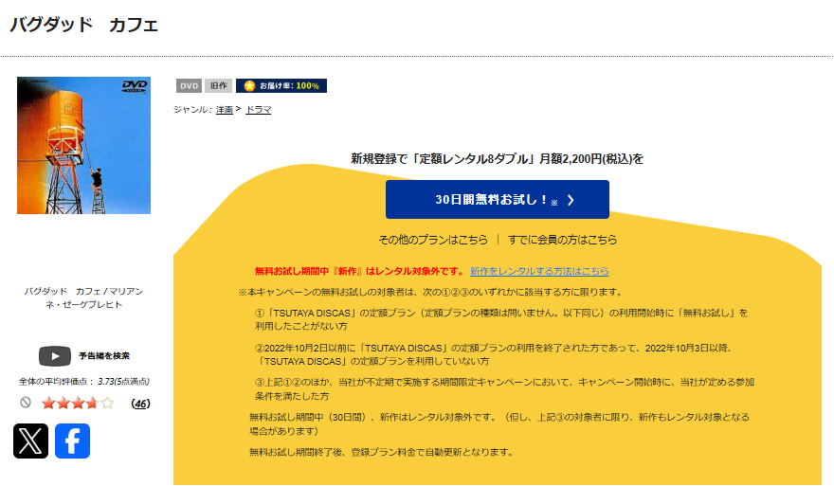Screen dimensions: 834x504
Task: Share on X via the X icon
Action: pos(31,441)
